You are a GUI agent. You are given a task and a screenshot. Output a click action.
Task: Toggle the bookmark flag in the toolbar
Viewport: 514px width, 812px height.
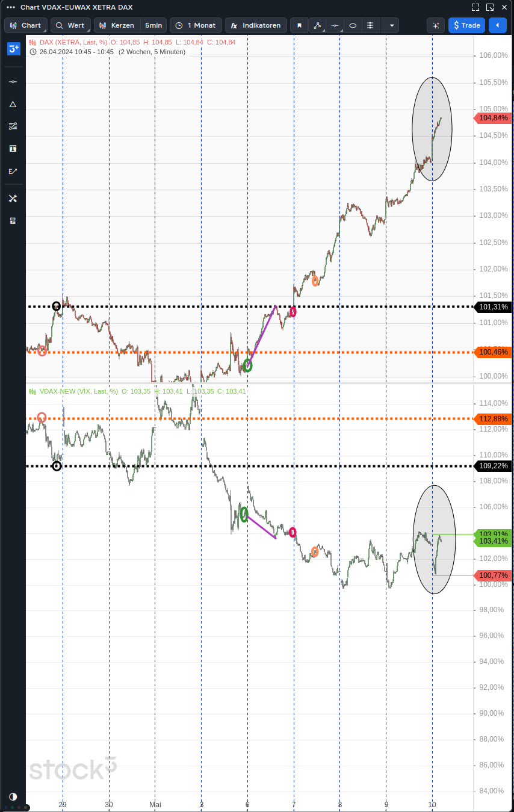coord(299,25)
